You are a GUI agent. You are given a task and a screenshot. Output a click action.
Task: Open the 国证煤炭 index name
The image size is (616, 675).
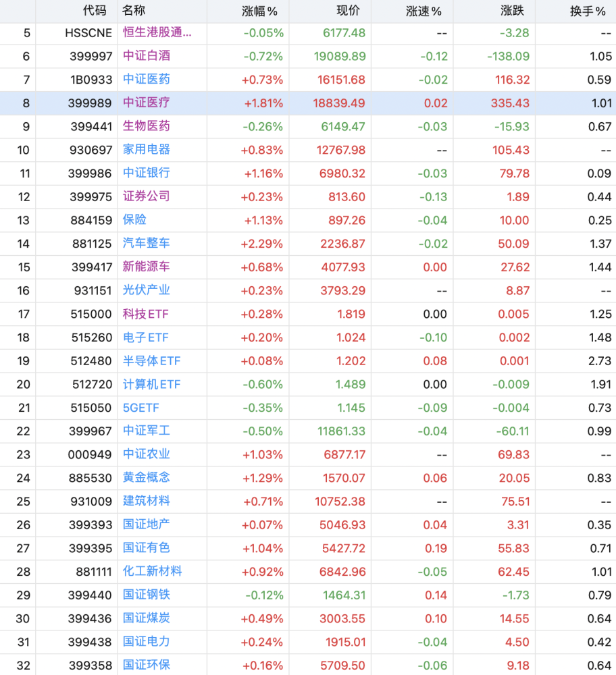click(x=147, y=618)
